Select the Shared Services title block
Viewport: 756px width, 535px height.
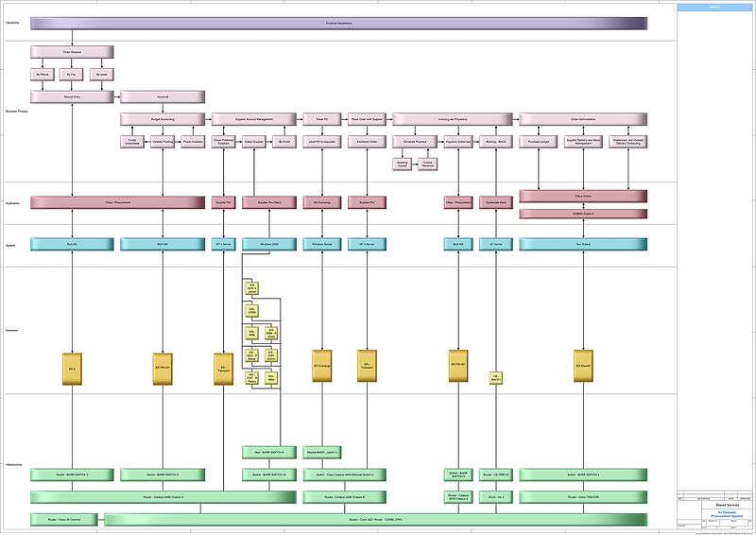pyautogui.click(x=715, y=507)
